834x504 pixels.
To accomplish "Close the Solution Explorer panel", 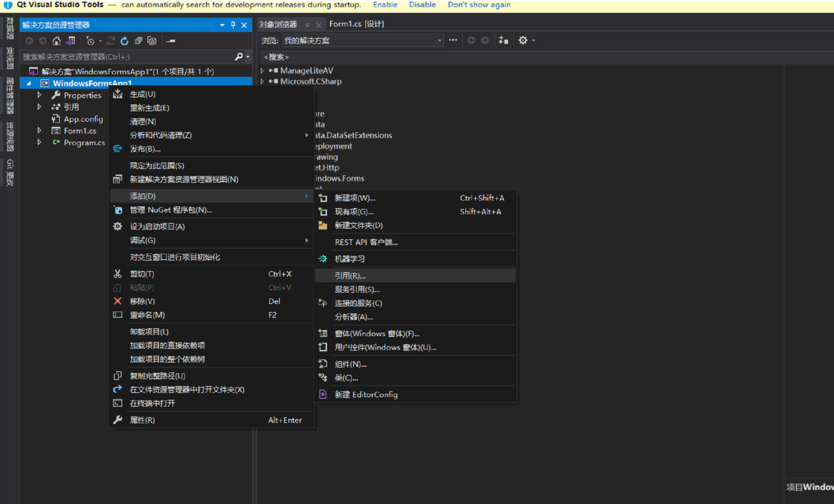I will (244, 25).
